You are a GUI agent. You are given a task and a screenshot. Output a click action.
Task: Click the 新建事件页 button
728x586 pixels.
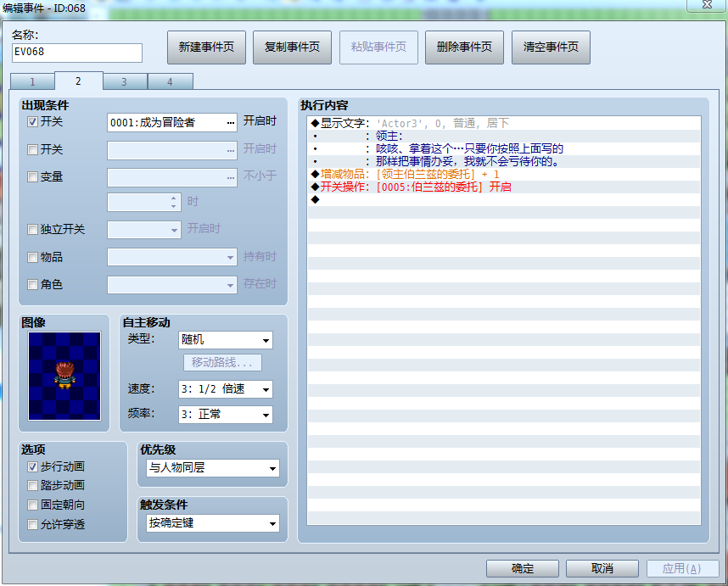[206, 47]
